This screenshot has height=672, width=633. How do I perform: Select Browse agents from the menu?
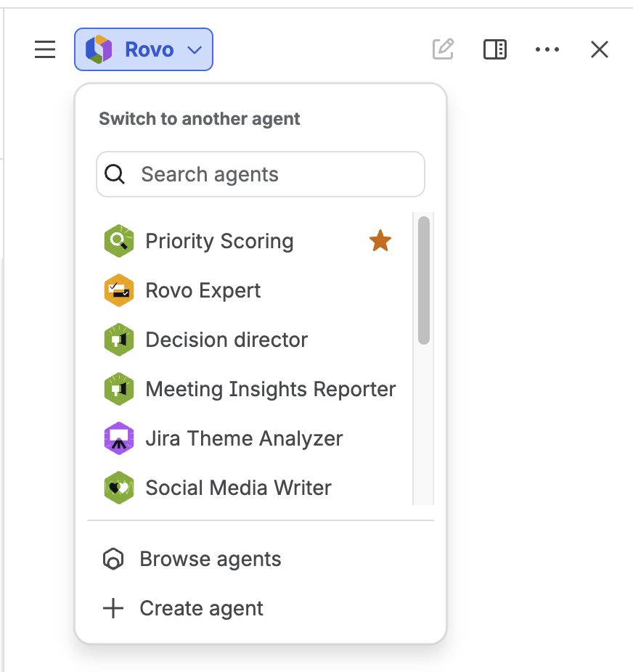pos(210,559)
